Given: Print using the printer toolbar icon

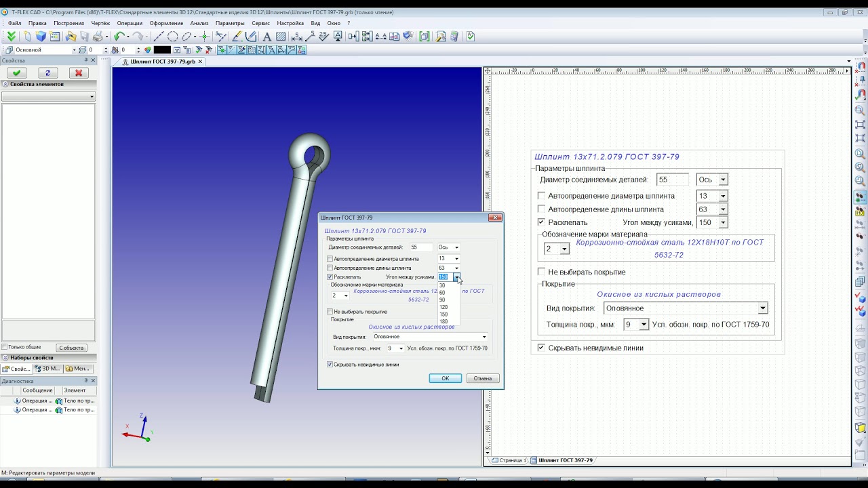Looking at the screenshot, I should (98, 37).
